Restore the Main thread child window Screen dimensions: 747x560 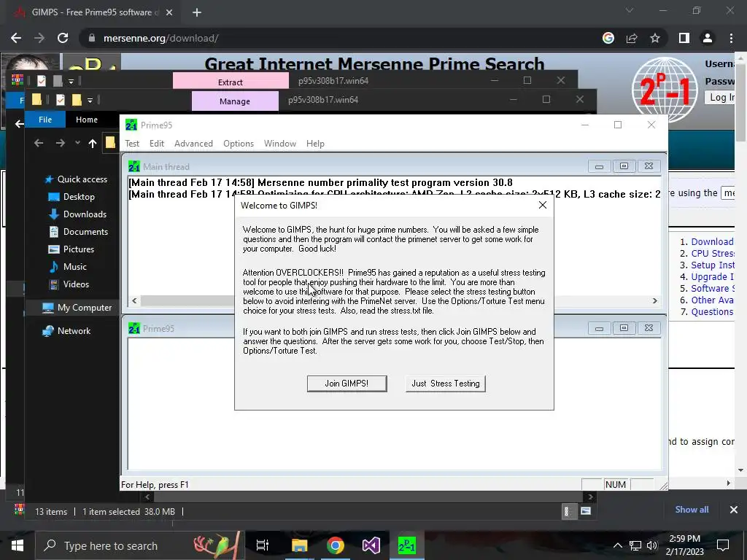tap(624, 166)
